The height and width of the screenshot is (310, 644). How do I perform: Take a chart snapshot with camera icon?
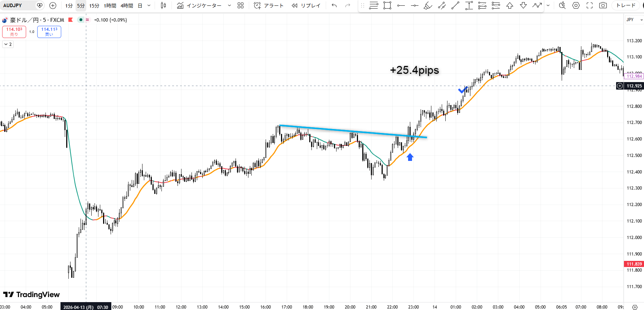[603, 5]
